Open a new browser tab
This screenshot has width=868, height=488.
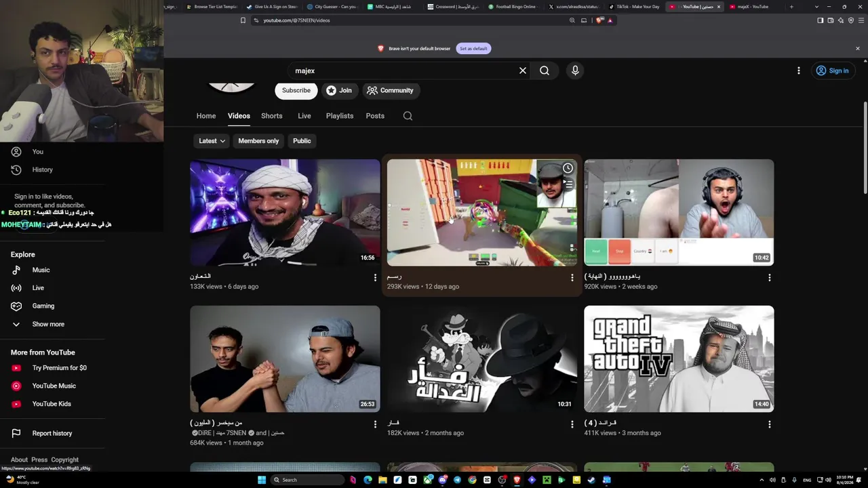(791, 7)
